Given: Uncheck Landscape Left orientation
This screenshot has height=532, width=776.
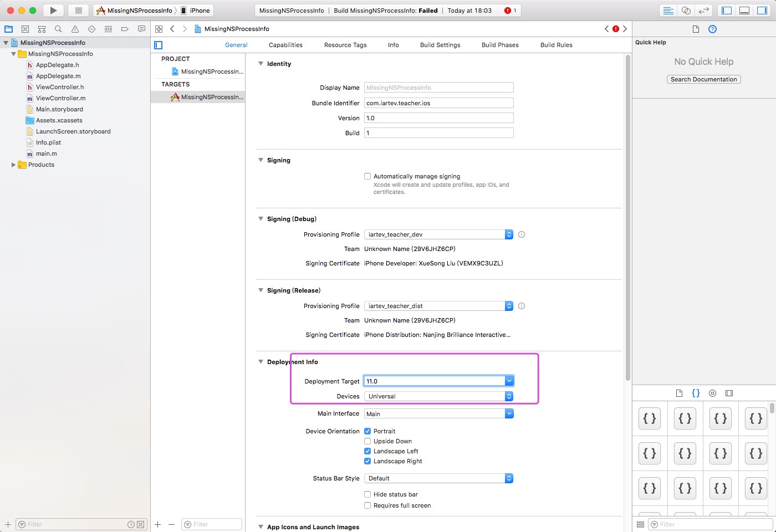Looking at the screenshot, I should coord(367,451).
